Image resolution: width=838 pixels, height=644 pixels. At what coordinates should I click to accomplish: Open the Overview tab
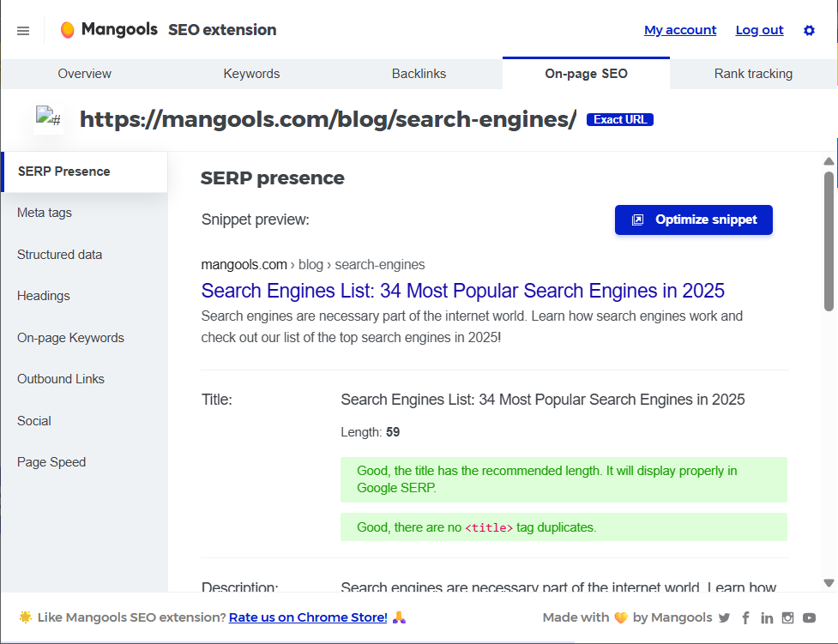pyautogui.click(x=84, y=74)
